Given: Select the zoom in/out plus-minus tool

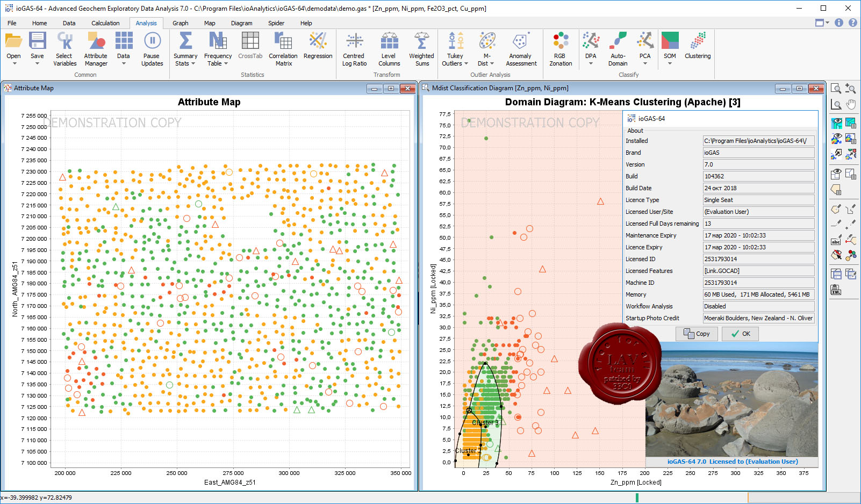Looking at the screenshot, I should pos(850,89).
